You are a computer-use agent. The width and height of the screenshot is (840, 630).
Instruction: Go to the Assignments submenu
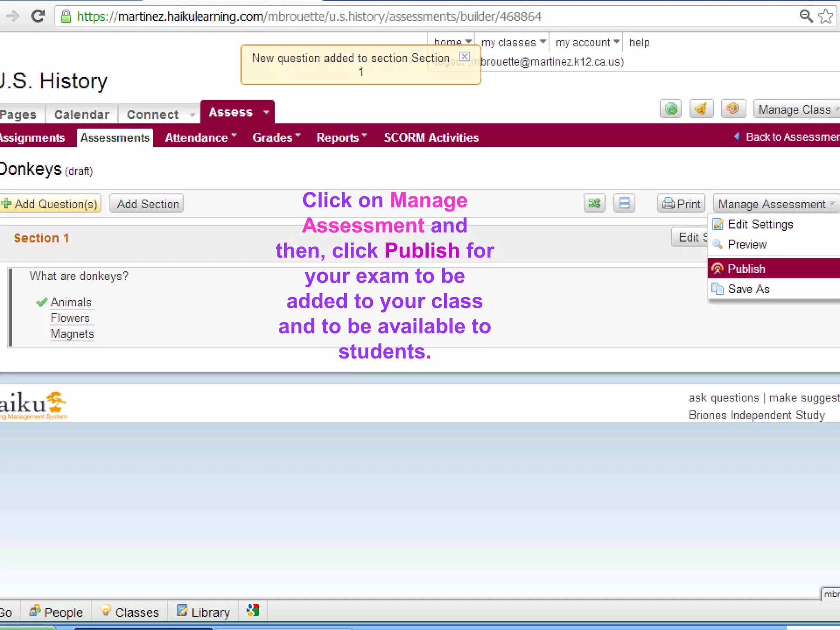click(x=32, y=138)
